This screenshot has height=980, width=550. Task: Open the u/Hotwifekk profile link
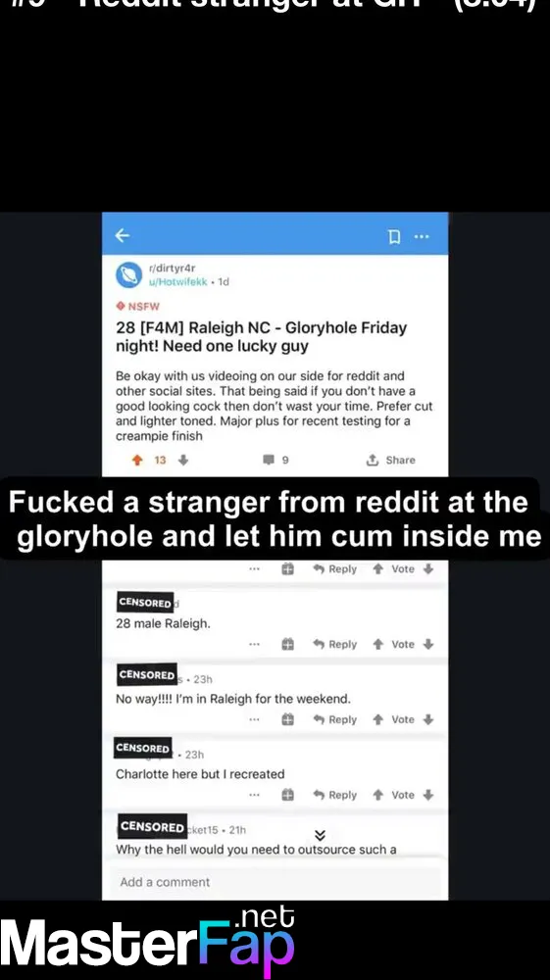[177, 282]
